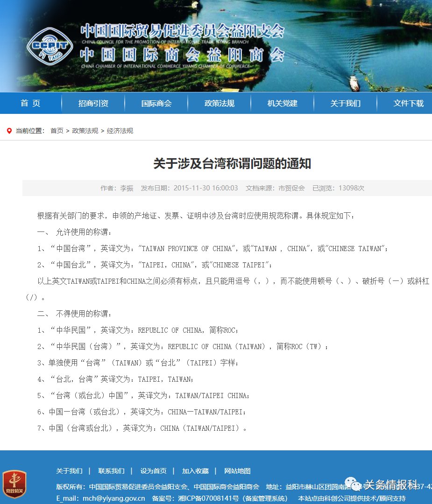Open the 机关党建 navigation item
Image resolution: width=432 pixels, height=504 pixels.
[x=283, y=104]
